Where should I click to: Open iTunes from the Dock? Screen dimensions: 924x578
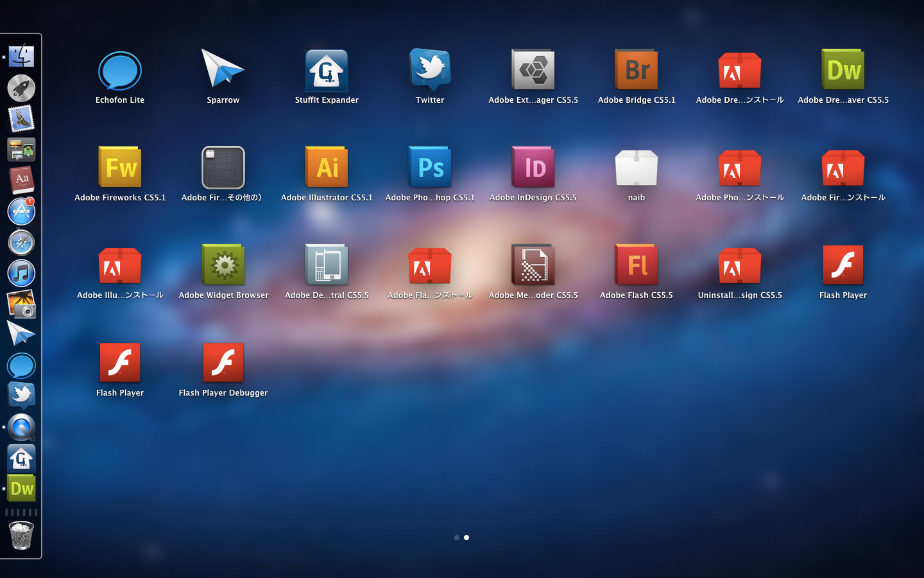pyautogui.click(x=21, y=273)
